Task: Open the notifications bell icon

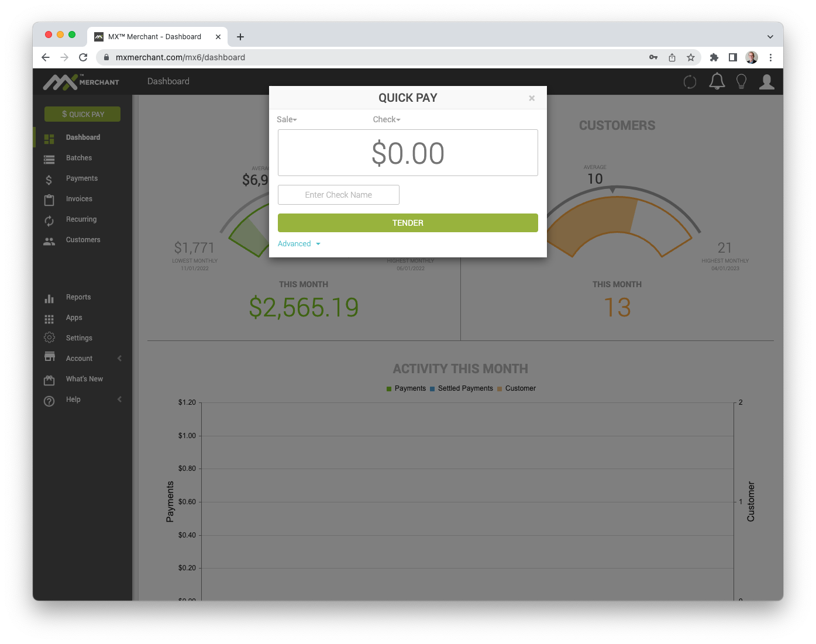Action: point(717,81)
